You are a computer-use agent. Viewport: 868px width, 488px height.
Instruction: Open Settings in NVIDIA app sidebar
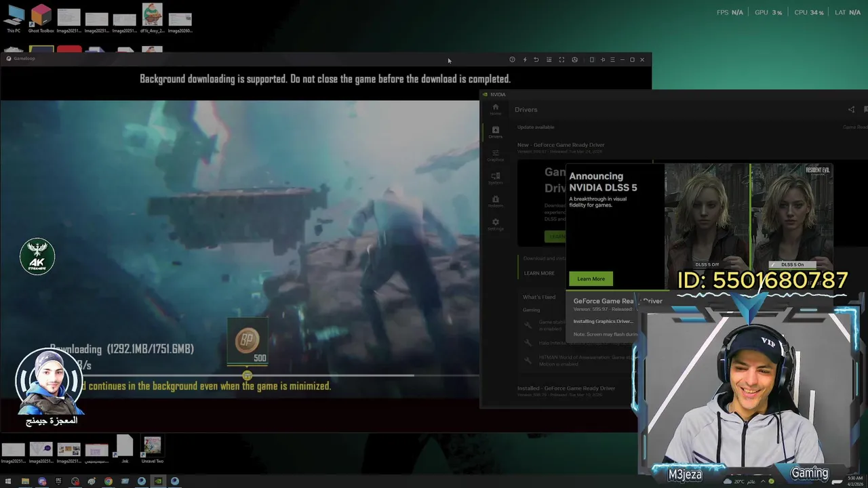pos(496,224)
